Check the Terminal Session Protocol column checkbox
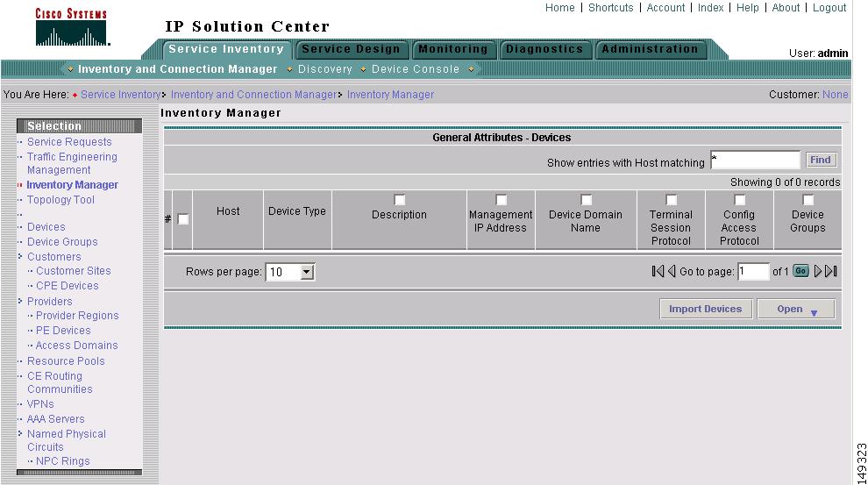This screenshot has height=485, width=868. (671, 200)
